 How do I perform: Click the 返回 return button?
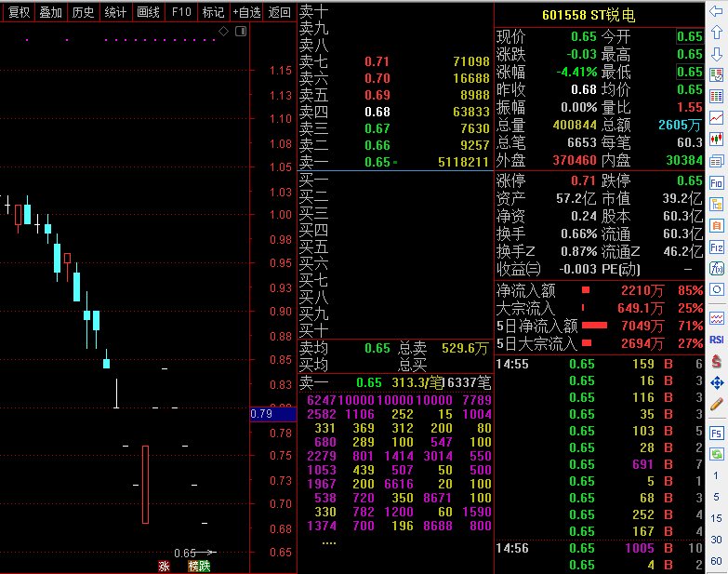pyautogui.click(x=280, y=12)
